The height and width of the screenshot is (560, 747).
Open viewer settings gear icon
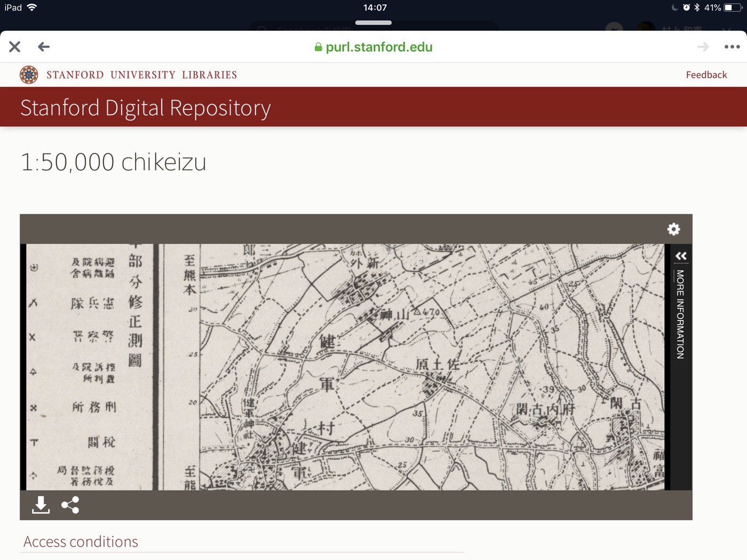[673, 229]
